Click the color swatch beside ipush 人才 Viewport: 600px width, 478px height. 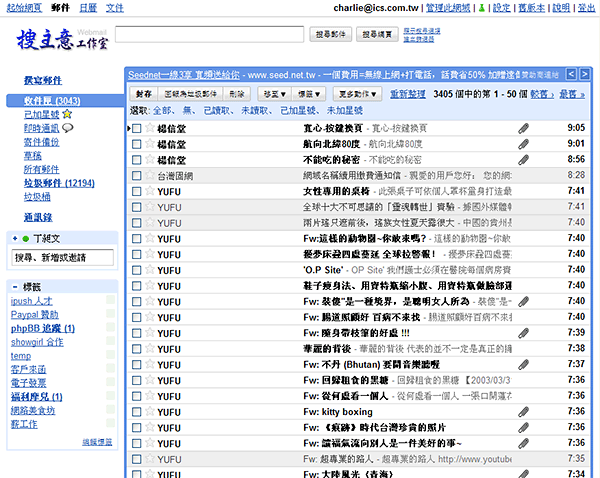coord(111,299)
